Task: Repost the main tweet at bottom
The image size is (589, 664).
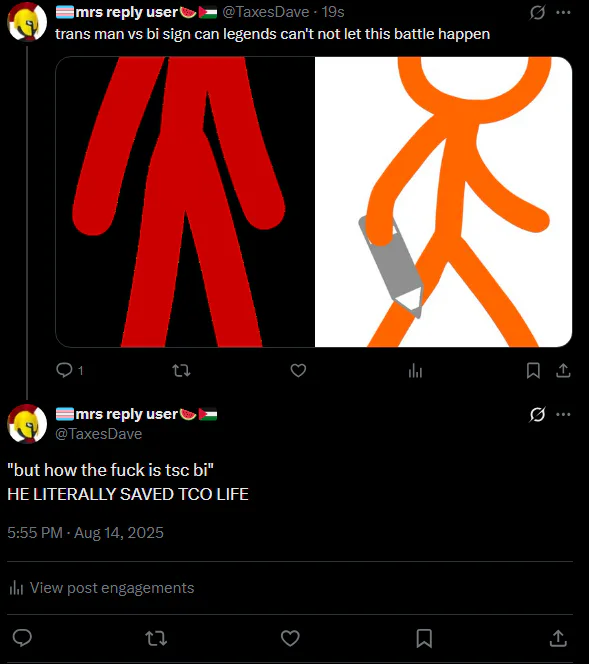Action: point(156,638)
